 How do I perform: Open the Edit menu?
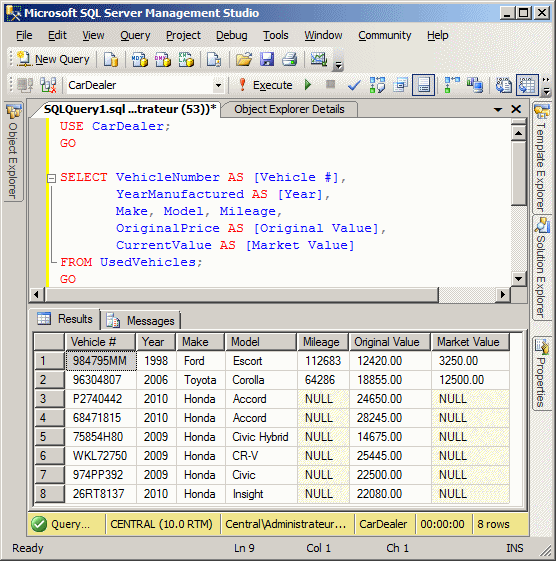[57, 35]
